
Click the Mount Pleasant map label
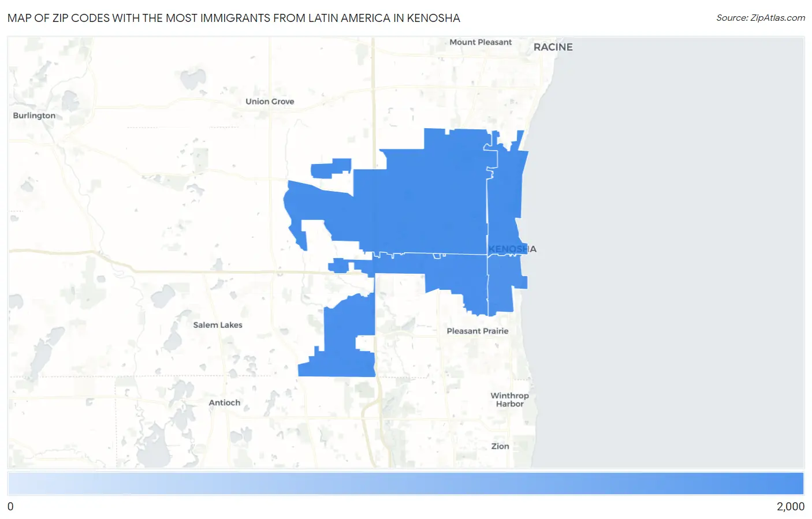point(481,42)
